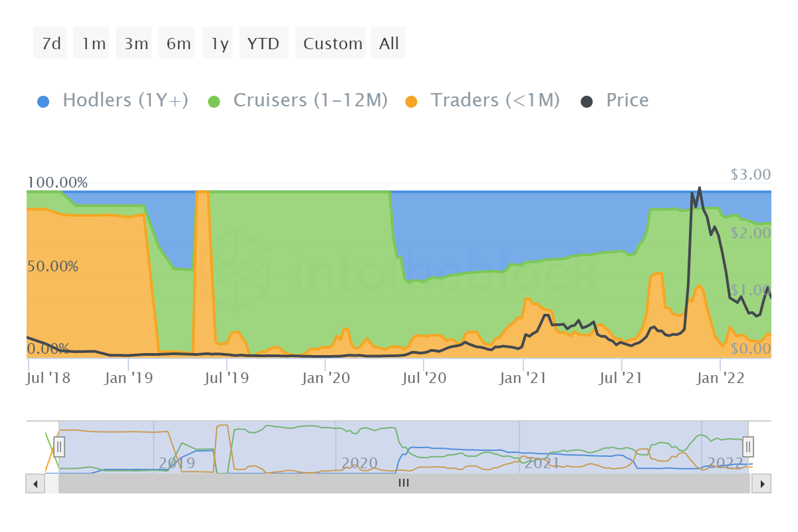Click the right scrollbar arrow below the navigator
Image resolution: width=798 pixels, height=532 pixels.
[x=764, y=483]
